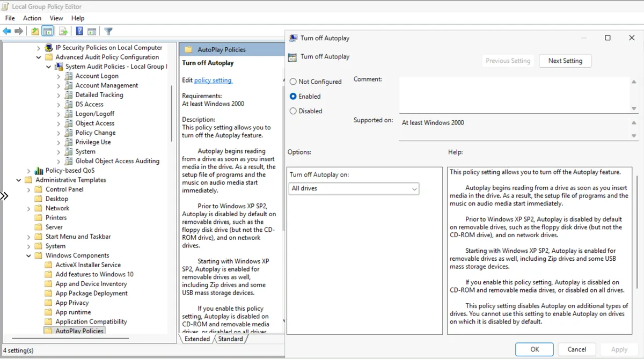
Task: Toggle the Show/Hide Action Pane icon
Action: [x=92, y=31]
